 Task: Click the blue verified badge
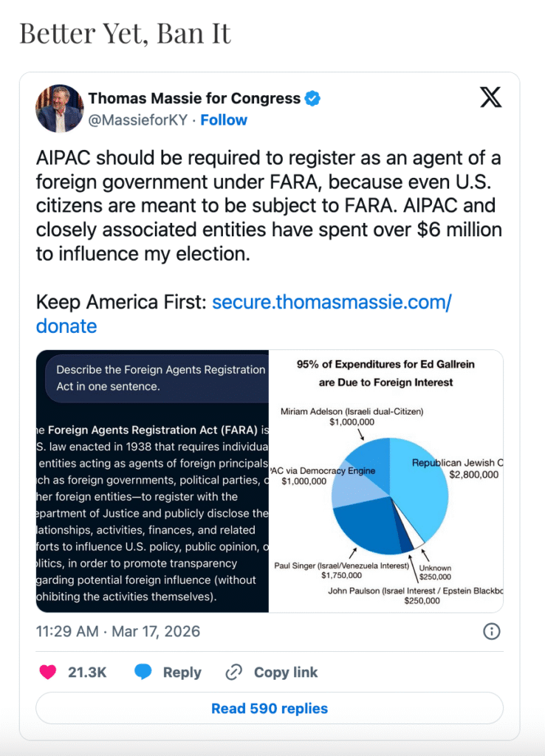click(x=313, y=98)
